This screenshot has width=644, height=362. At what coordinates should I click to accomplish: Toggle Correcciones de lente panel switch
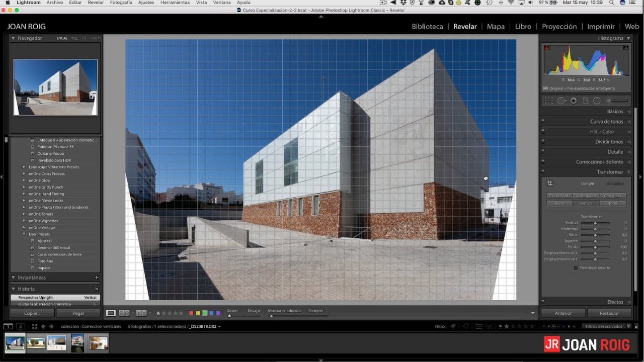(x=543, y=162)
